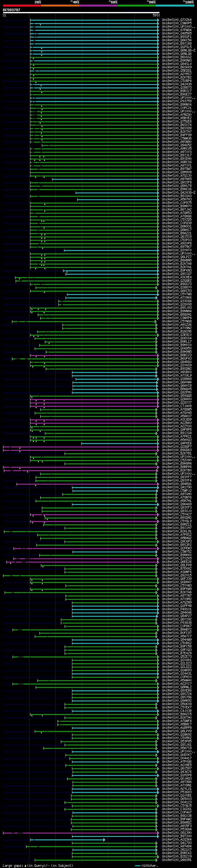The height and width of the screenshot is (868, 197).
Task: Click the orange ~40% legend color segment
Action: tap(60, 6)
